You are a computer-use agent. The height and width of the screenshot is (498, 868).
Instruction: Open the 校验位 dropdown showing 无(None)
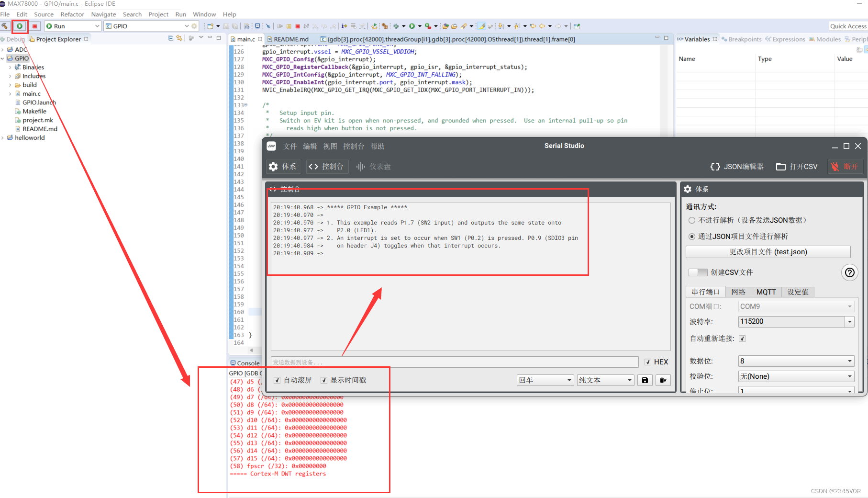796,376
